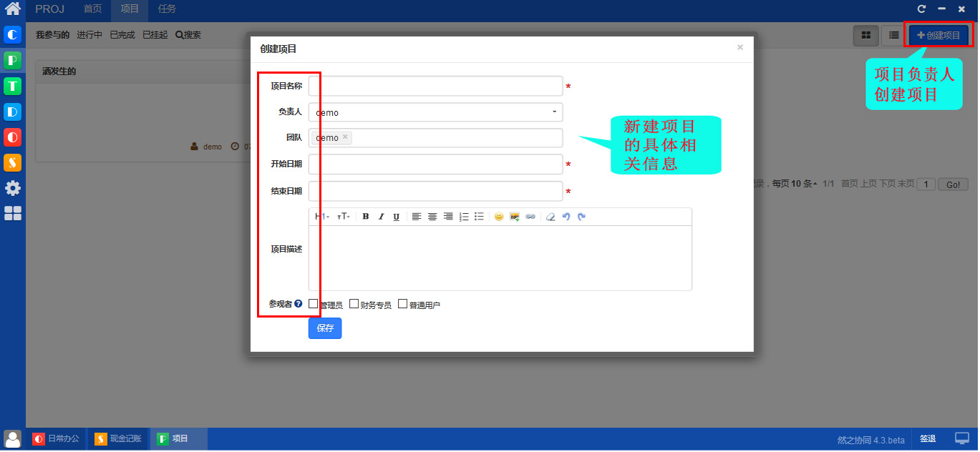The height and width of the screenshot is (452, 980).
Task: Open the settings gear in left sidebar
Action: point(13,188)
